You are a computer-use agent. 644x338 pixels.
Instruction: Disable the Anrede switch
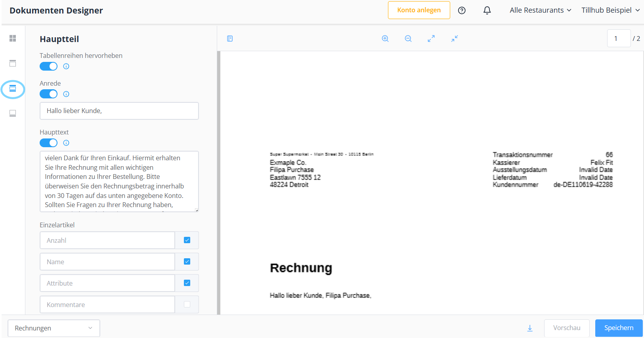[x=48, y=94]
